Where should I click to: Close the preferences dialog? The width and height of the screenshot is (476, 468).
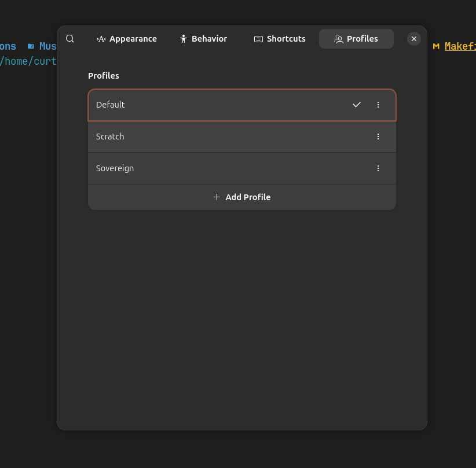click(414, 39)
